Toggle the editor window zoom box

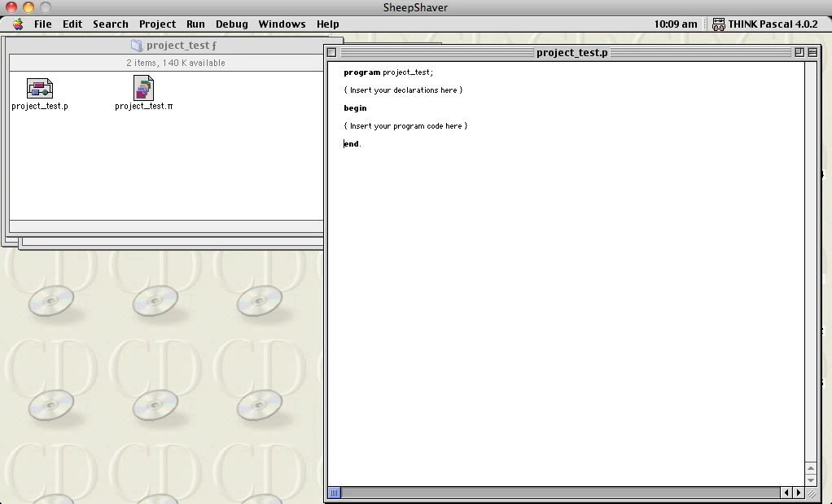tap(799, 52)
